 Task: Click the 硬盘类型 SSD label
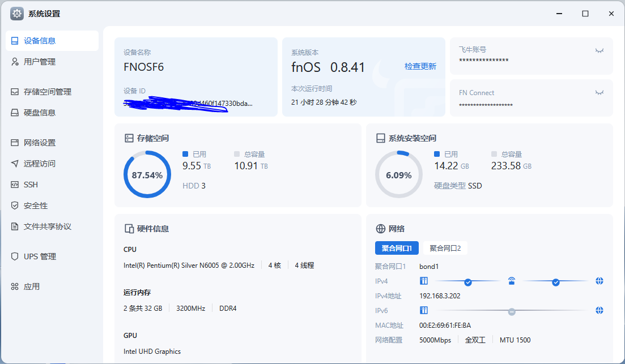pos(458,186)
